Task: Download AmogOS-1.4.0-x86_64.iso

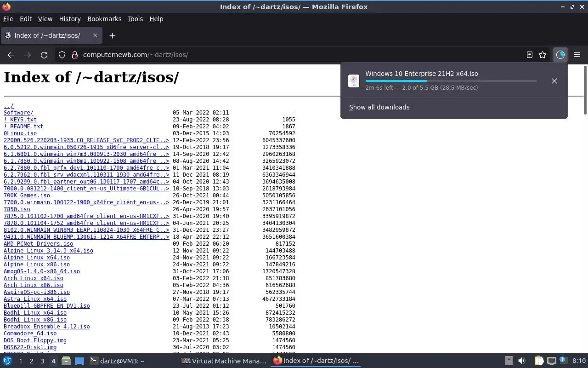Action: [42, 271]
